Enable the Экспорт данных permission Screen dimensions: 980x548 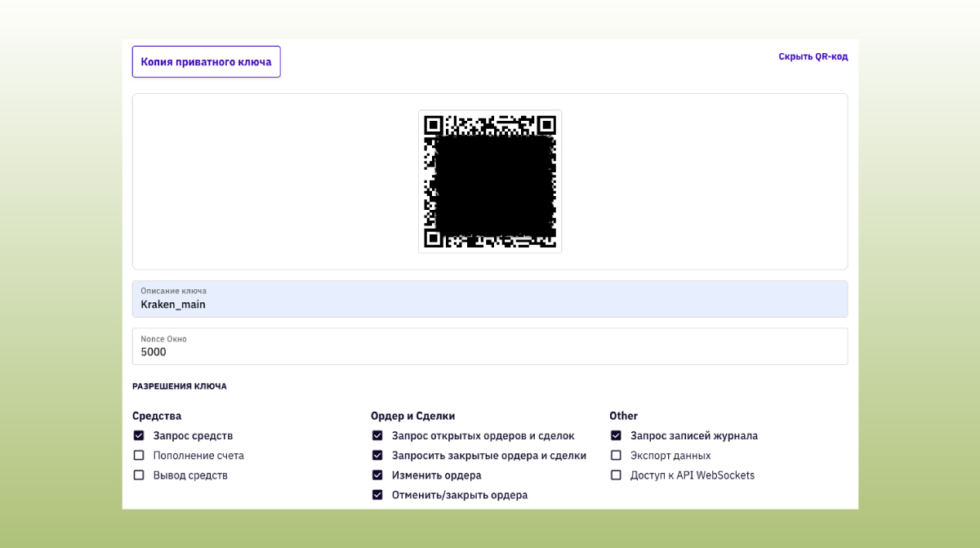tap(616, 455)
